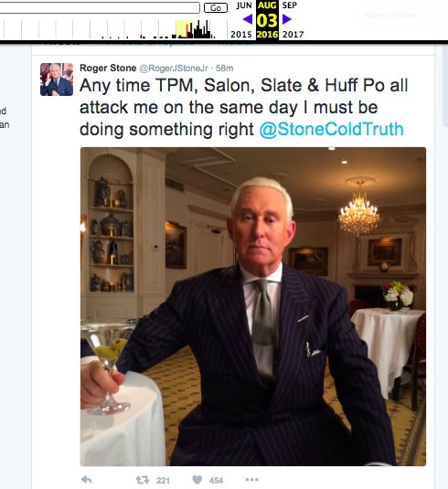Click the yellow highlighted area in capture sparkline
This screenshot has height=489, width=448.
[184, 29]
